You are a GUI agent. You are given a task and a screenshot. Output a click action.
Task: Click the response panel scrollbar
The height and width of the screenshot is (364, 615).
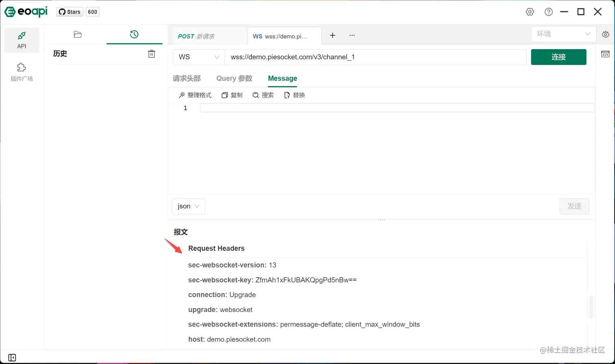point(591,308)
